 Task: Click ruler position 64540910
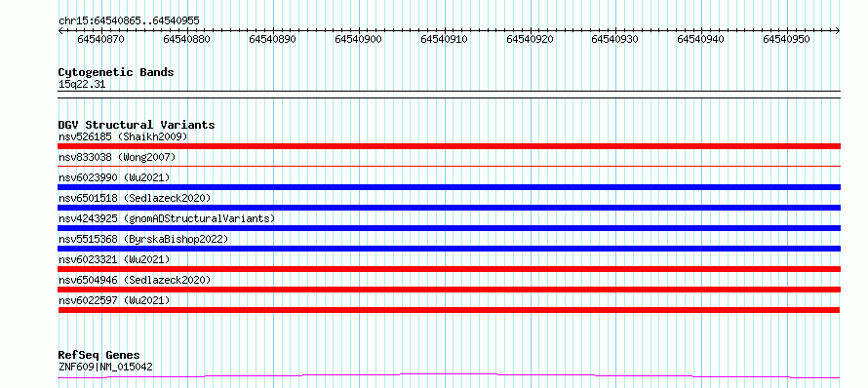click(444, 39)
